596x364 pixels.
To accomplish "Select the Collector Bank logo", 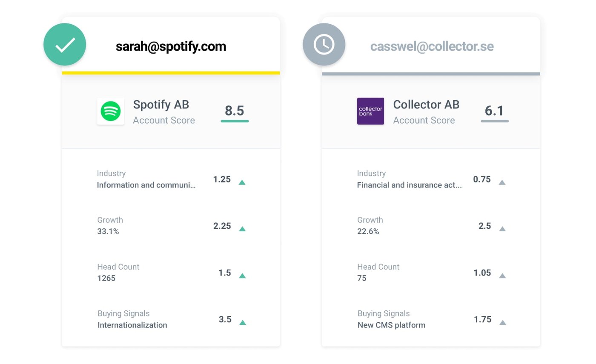I will (370, 111).
